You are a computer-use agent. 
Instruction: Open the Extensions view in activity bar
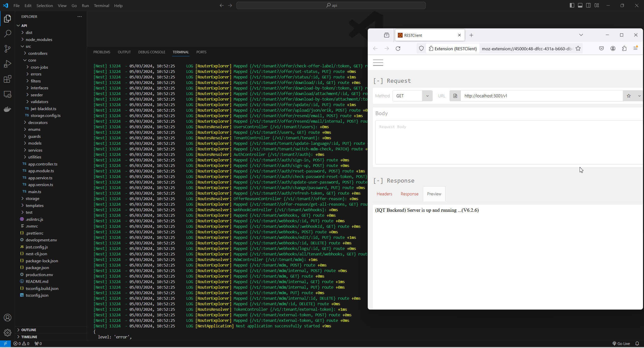[8, 79]
